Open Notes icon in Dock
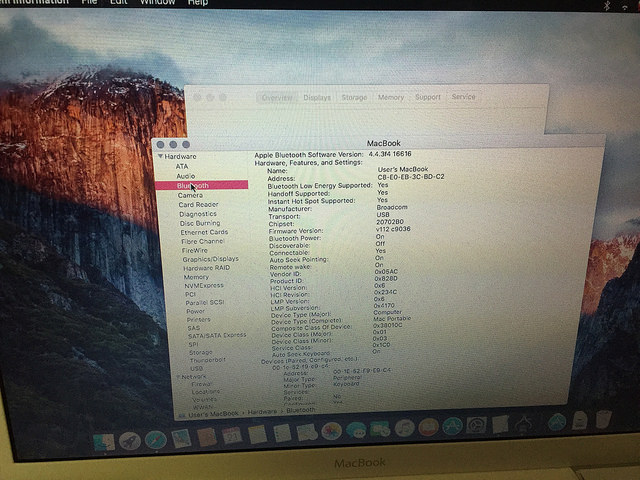The image size is (640, 480). (x=257, y=434)
